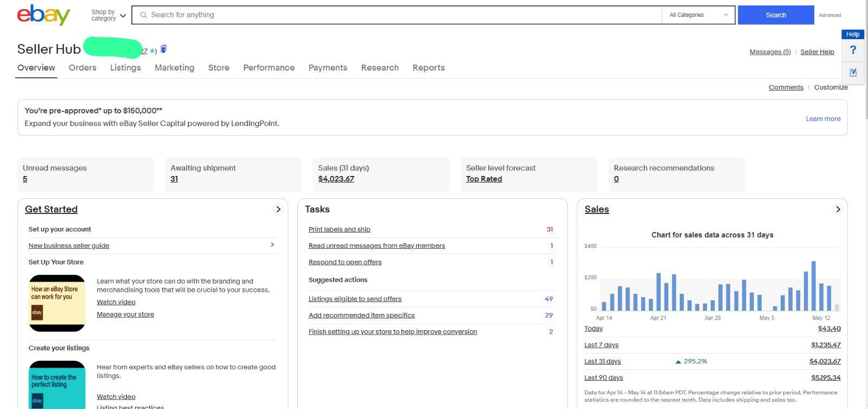Open the Payments tab
The width and height of the screenshot is (868, 409).
coord(328,67)
